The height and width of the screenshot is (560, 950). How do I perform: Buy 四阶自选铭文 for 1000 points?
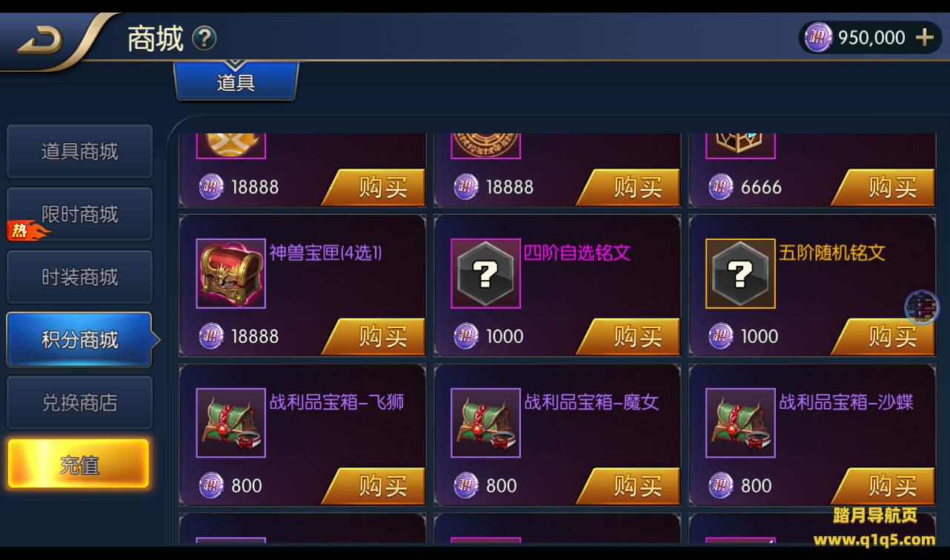(x=628, y=337)
